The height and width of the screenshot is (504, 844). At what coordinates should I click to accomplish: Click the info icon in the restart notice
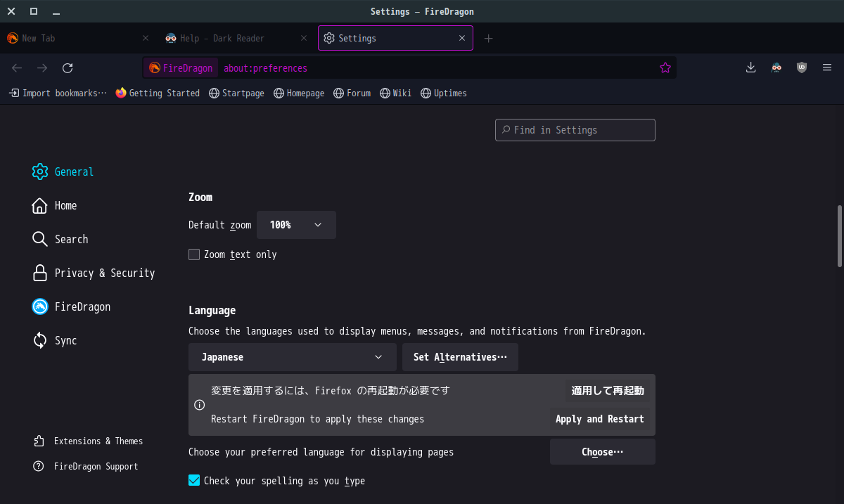pos(199,405)
